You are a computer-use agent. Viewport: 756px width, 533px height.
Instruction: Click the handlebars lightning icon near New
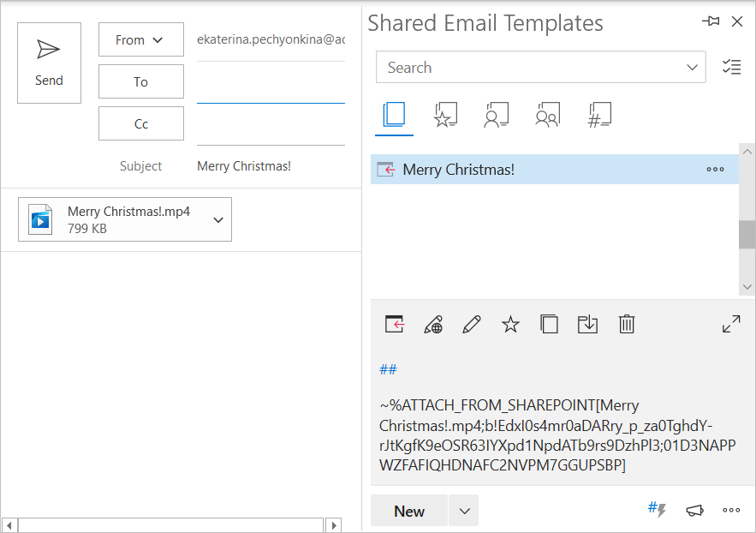(x=656, y=510)
